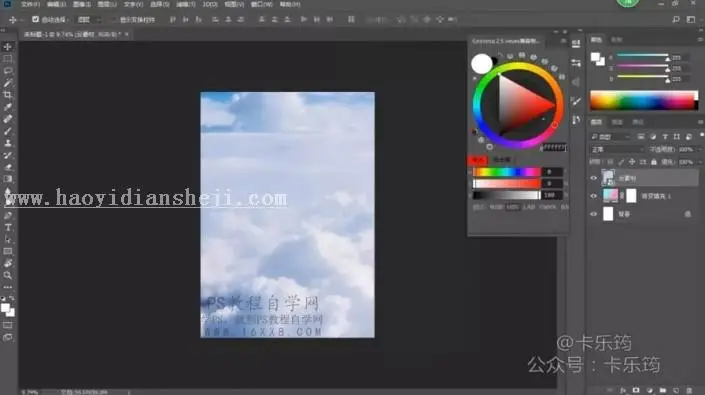This screenshot has width=705, height=395.
Task: Toggle Quick Mask mode icon
Action: 8,325
